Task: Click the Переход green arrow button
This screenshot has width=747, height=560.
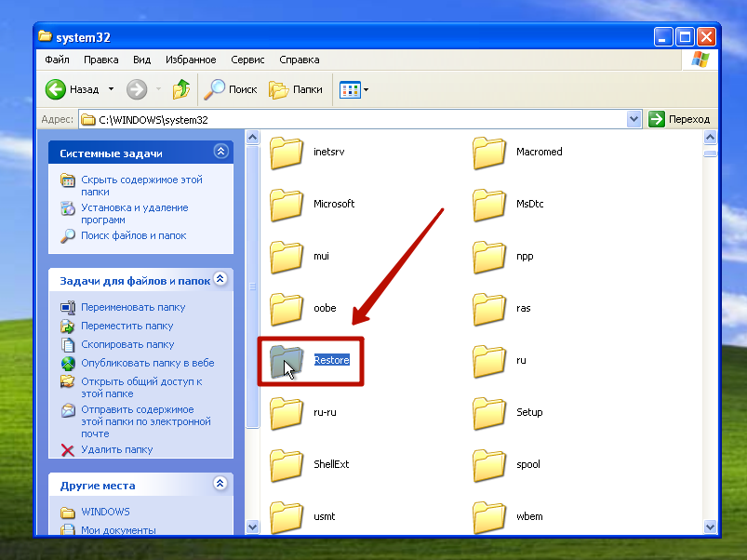Action: tap(657, 119)
